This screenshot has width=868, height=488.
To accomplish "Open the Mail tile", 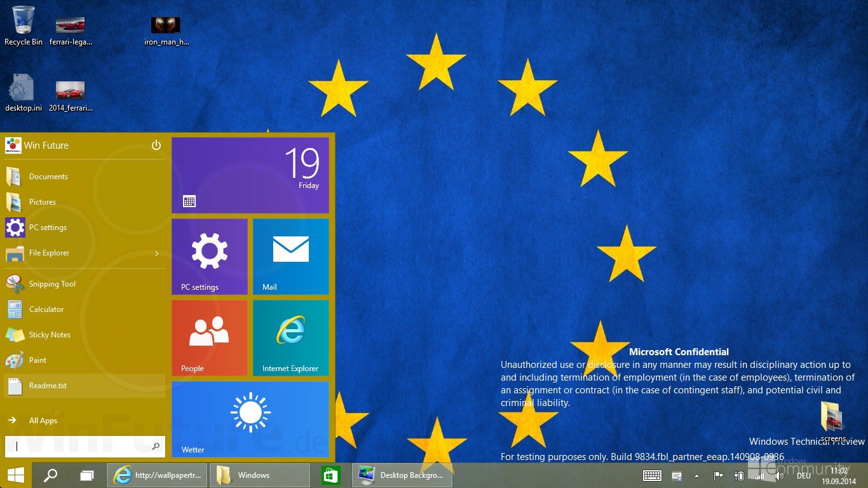I will click(x=291, y=257).
